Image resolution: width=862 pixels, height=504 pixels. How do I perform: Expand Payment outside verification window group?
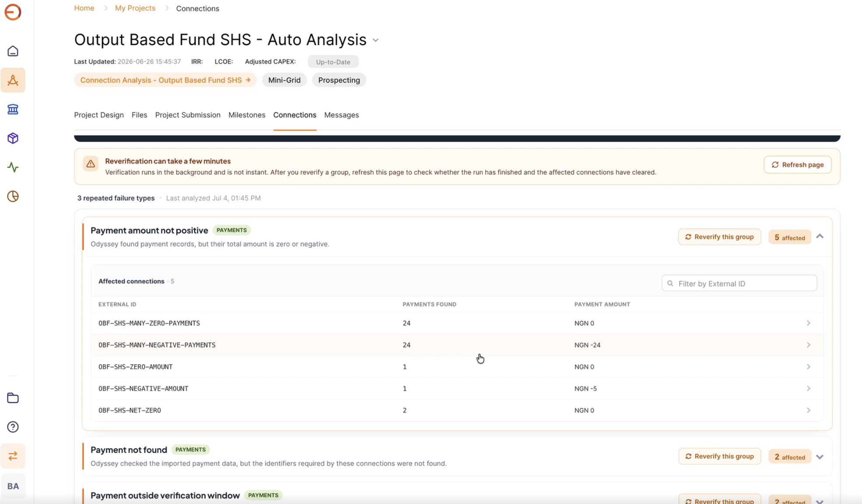click(x=820, y=501)
